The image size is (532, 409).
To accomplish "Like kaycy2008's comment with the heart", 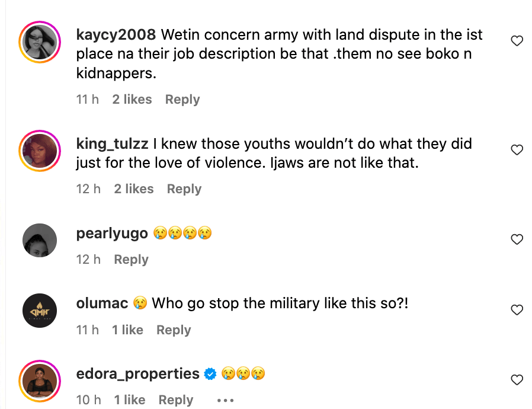I will tap(517, 41).
